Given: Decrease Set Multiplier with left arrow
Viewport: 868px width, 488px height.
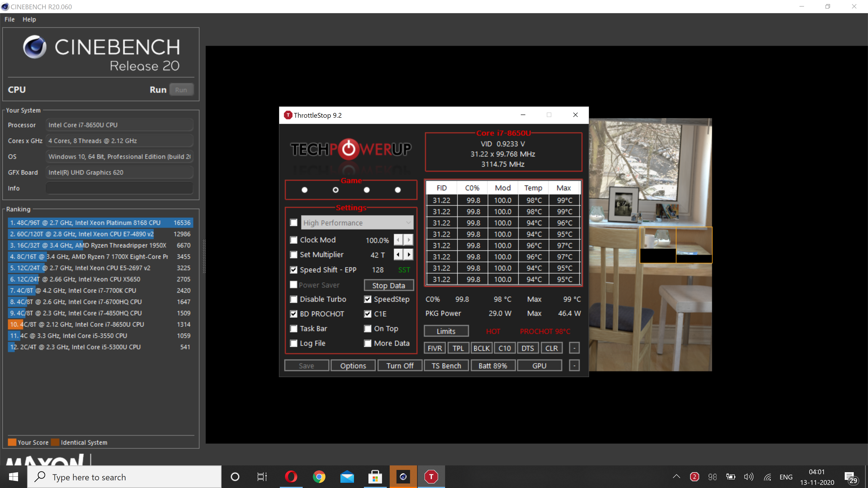Looking at the screenshot, I should click(x=398, y=255).
